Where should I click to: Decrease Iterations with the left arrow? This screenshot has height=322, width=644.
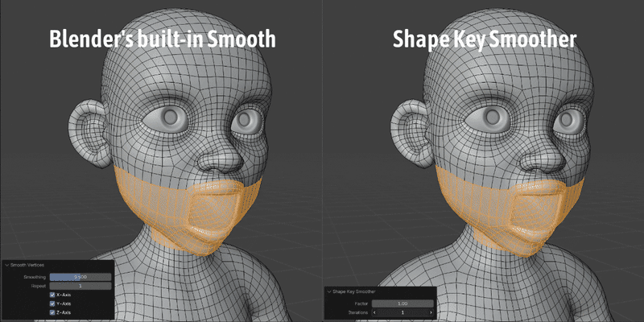click(374, 312)
